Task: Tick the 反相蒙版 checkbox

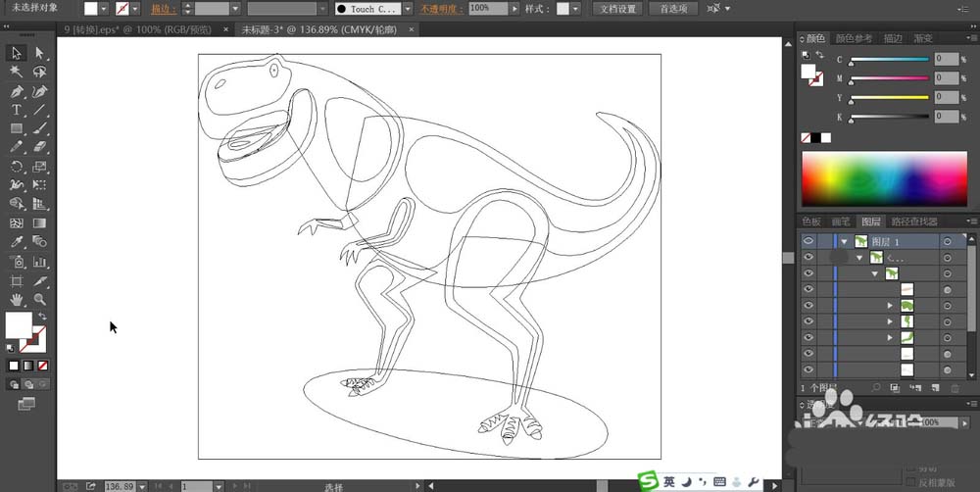Action: tap(911, 482)
